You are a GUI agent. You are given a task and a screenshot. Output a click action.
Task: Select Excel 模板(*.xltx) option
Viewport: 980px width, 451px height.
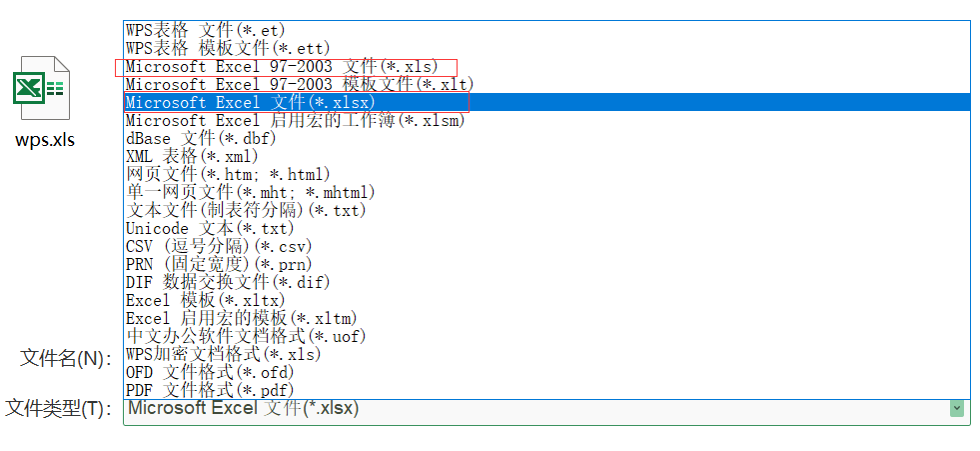pos(546,300)
